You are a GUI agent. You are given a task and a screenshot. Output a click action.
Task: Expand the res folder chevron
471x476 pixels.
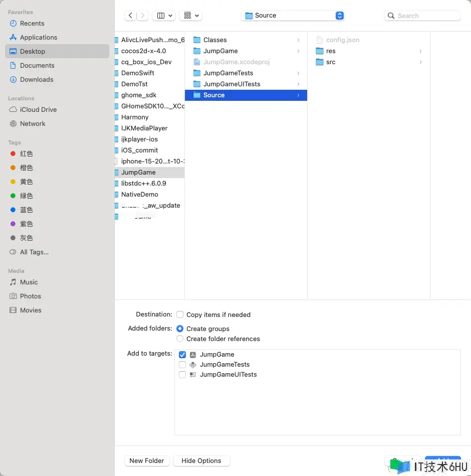420,51
